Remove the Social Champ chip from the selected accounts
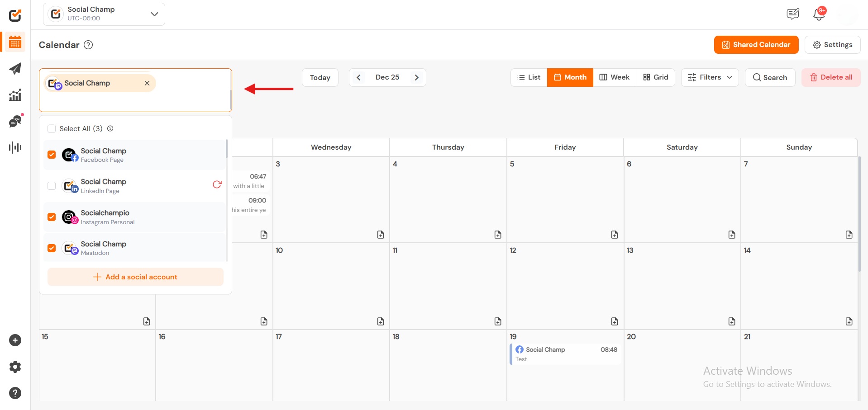868x410 pixels. coord(147,83)
